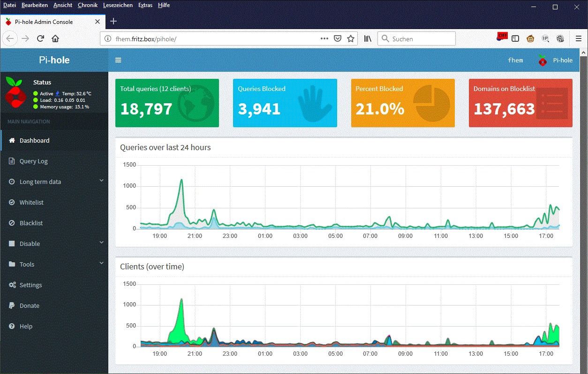This screenshot has width=588, height=374.
Task: Open the Extras menu
Action: click(x=145, y=5)
